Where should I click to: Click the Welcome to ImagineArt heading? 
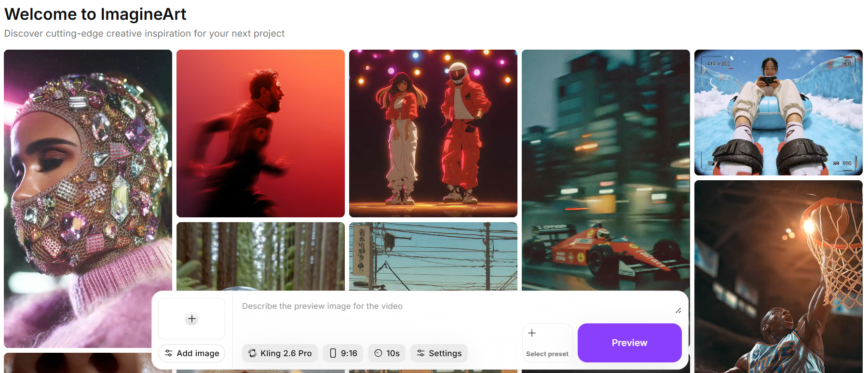pos(95,14)
